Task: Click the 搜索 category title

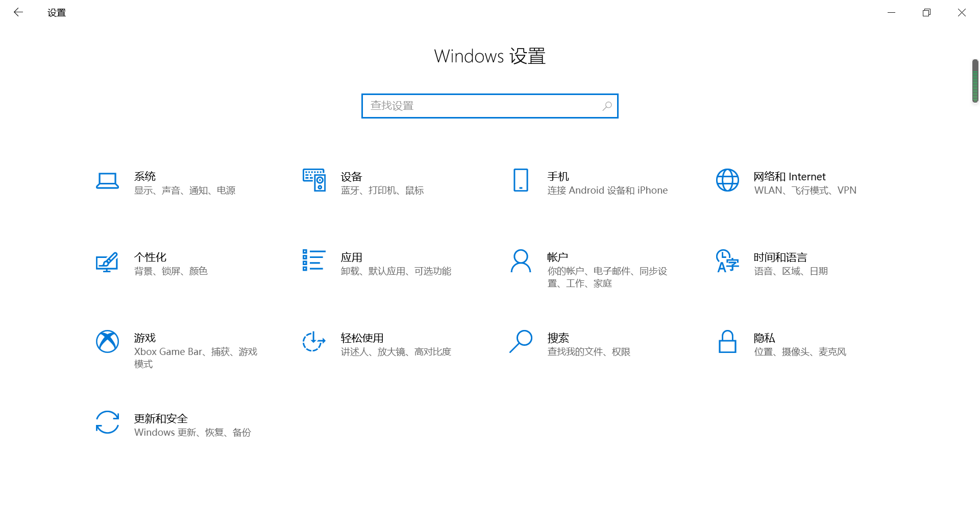Action: [x=558, y=338]
